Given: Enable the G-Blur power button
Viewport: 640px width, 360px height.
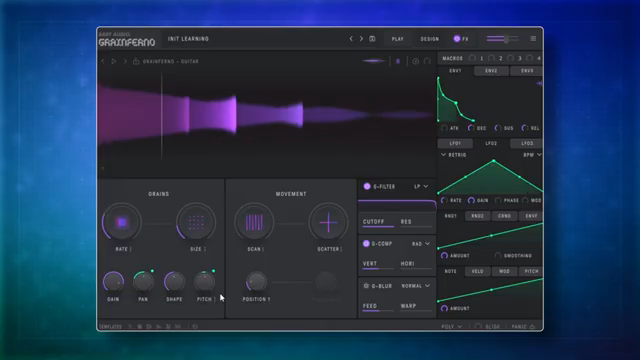Looking at the screenshot, I should [x=366, y=286].
